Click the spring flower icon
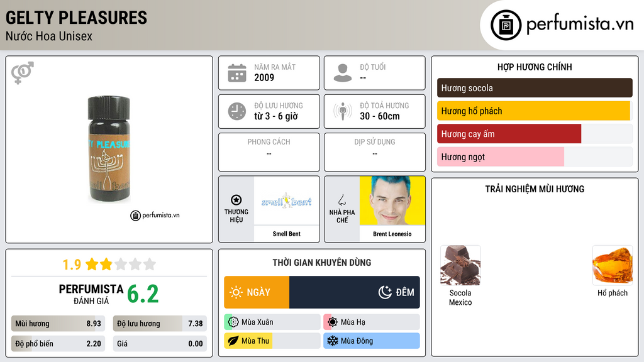The height and width of the screenshot is (362, 644). 233,322
